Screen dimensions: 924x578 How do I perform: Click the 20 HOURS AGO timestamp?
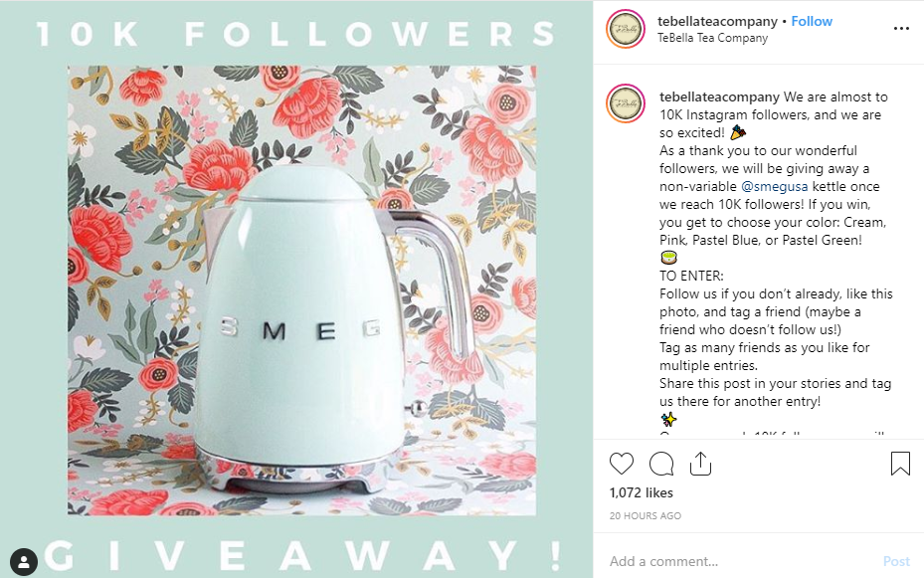pyautogui.click(x=646, y=515)
